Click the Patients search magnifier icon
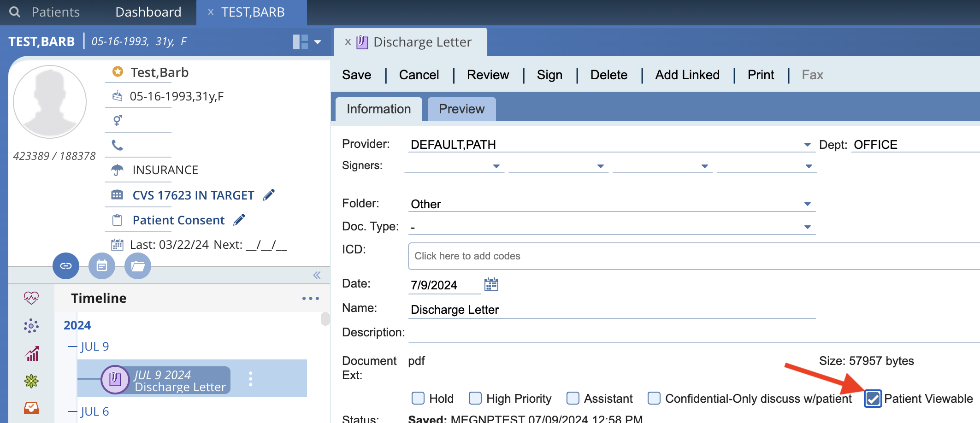The image size is (980, 423). click(x=15, y=12)
